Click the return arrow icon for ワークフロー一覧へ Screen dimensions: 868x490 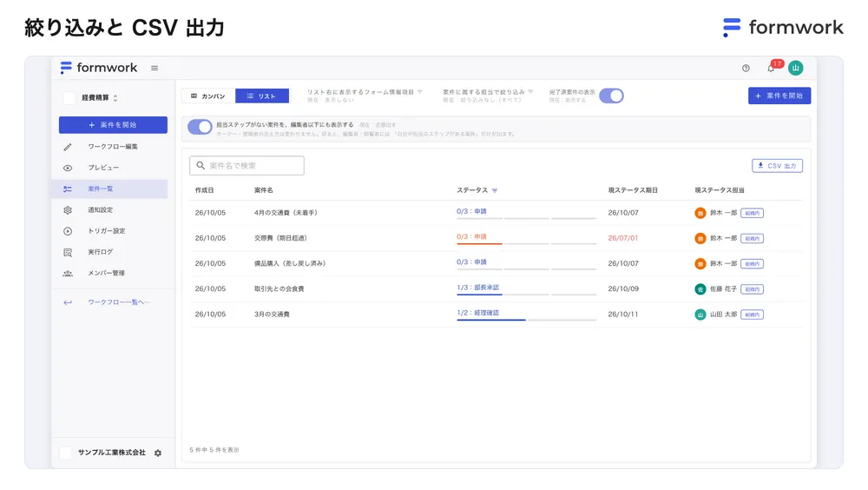pos(68,302)
